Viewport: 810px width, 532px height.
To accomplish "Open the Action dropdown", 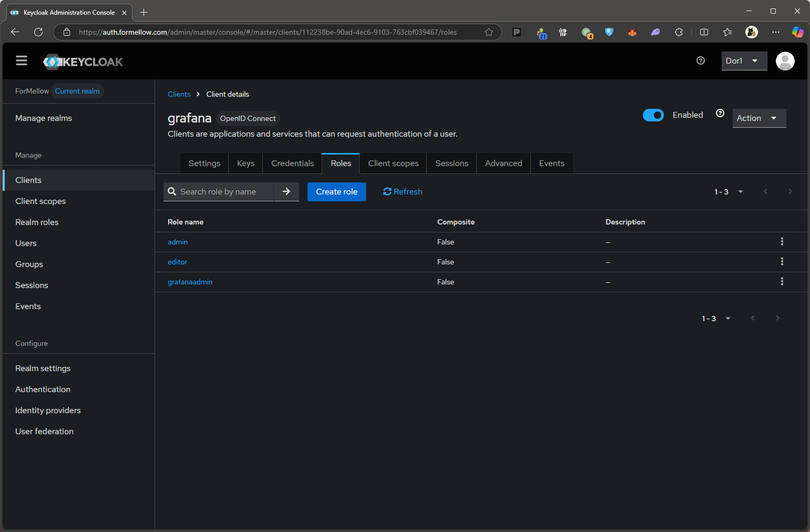I will 759,118.
